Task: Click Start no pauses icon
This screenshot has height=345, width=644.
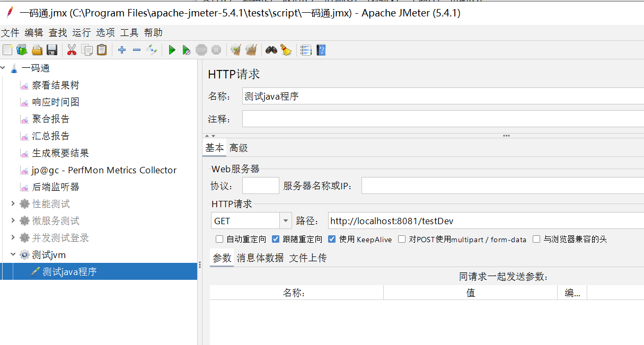Action: [186, 50]
